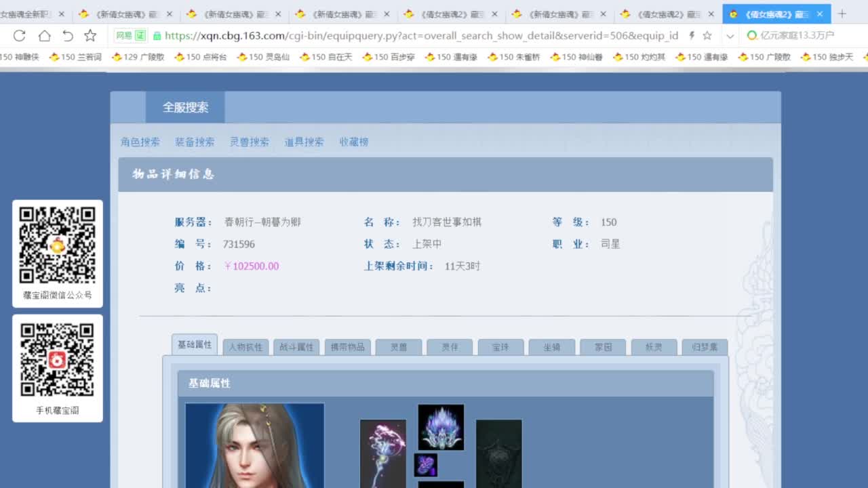Switch to the 灵伴 tab
868x488 pixels.
pyautogui.click(x=450, y=347)
